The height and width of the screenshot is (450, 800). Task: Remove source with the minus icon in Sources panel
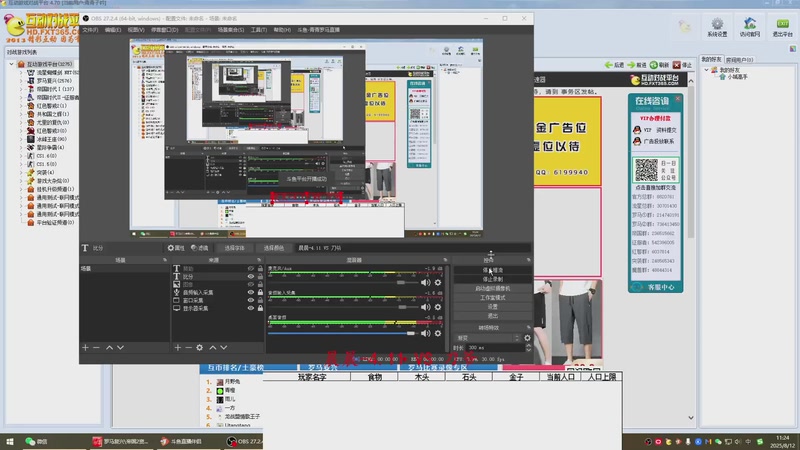tap(188, 347)
